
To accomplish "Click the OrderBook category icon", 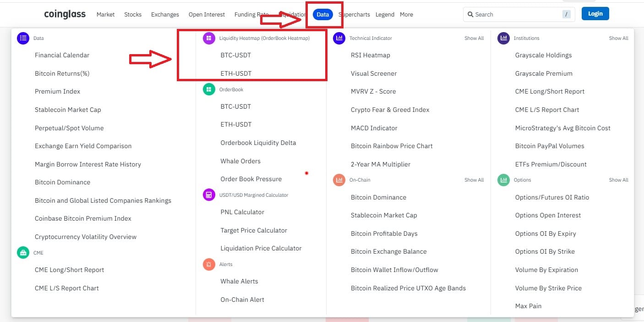I will tap(209, 89).
